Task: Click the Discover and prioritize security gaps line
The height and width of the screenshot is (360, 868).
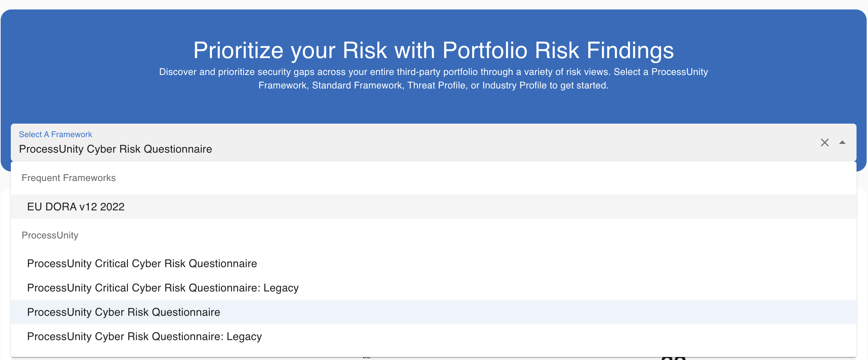Action: 433,72
